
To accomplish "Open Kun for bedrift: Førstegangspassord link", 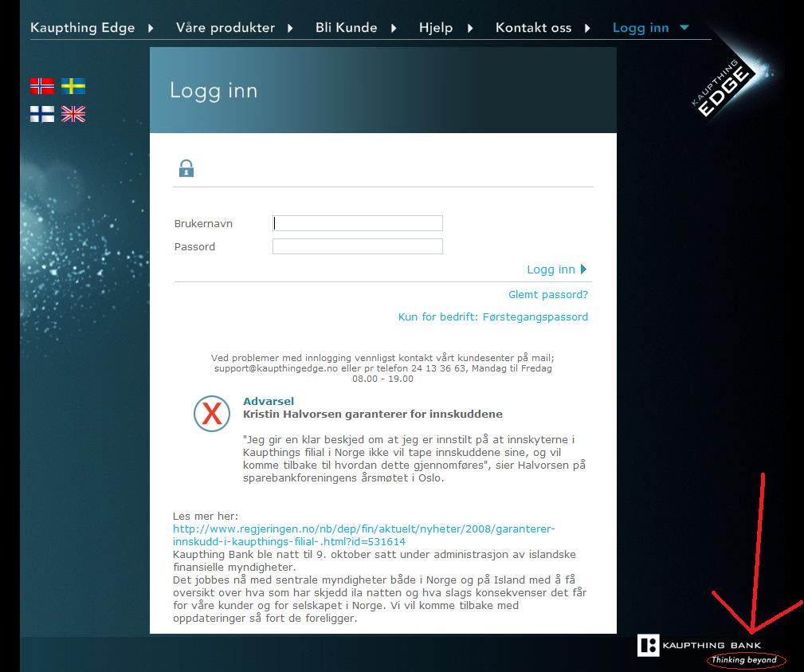I will pos(493,317).
